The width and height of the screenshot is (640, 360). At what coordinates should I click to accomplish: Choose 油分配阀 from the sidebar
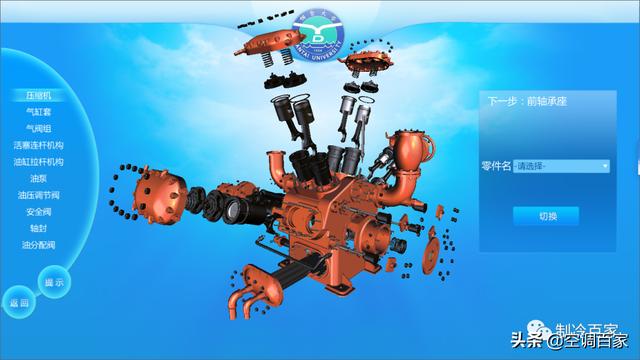pyautogui.click(x=38, y=245)
